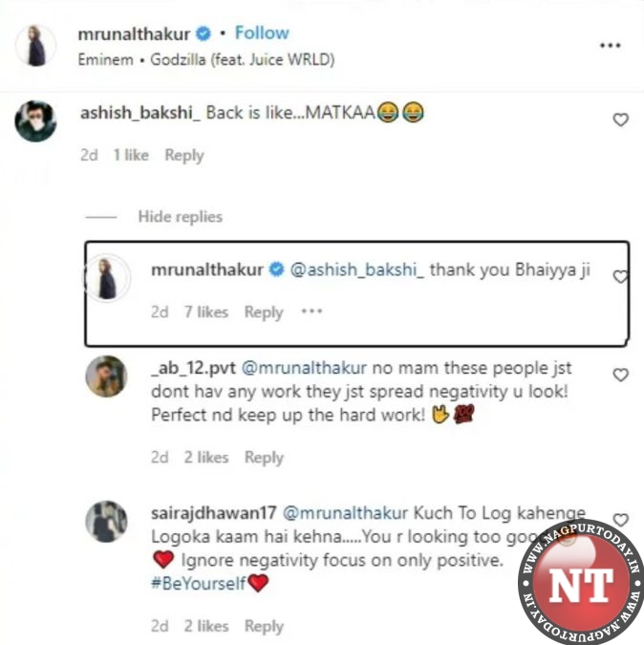Reply to _ab_12.pvt's comment
The image size is (644, 645).
point(264,458)
